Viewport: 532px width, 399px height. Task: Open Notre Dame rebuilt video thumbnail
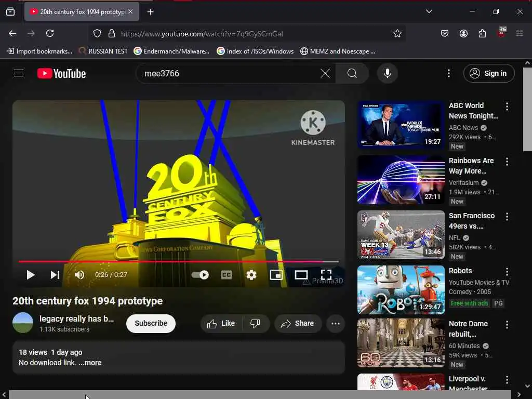(401, 343)
